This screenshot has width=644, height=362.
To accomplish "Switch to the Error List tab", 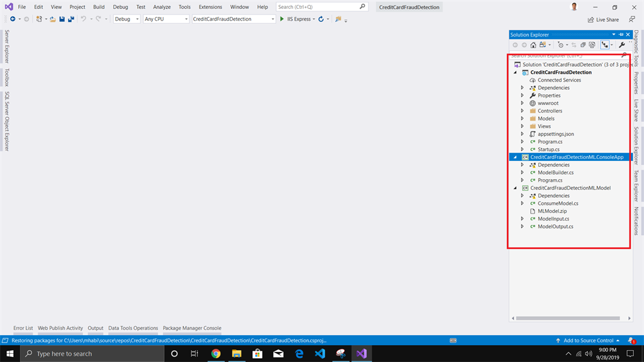I will 23,328.
